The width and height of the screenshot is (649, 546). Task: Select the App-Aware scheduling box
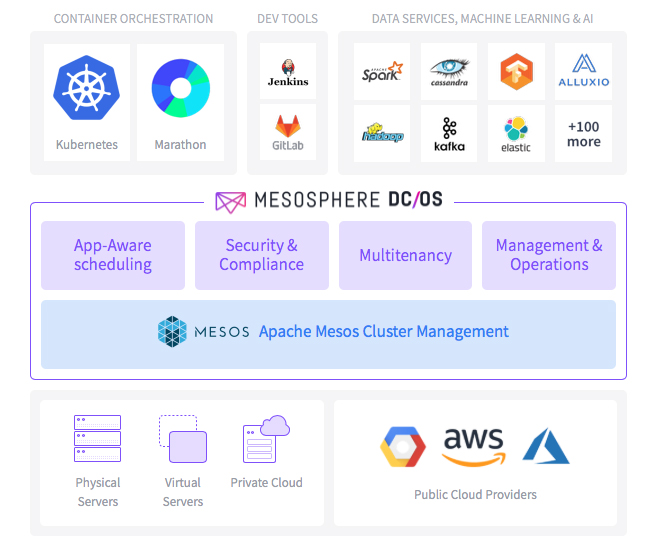coord(113,255)
